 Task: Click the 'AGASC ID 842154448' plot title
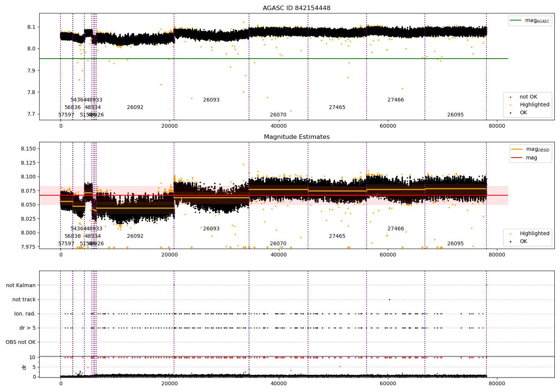[296, 8]
